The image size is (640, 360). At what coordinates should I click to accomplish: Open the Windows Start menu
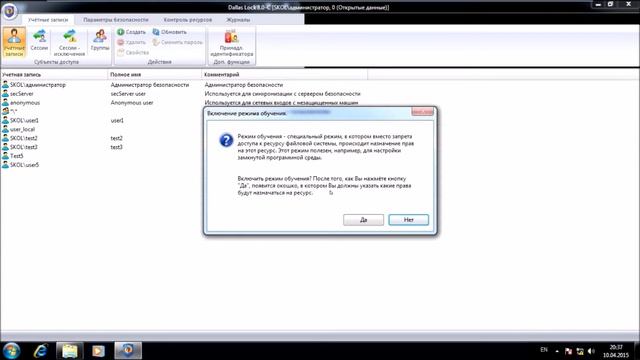click(11, 351)
